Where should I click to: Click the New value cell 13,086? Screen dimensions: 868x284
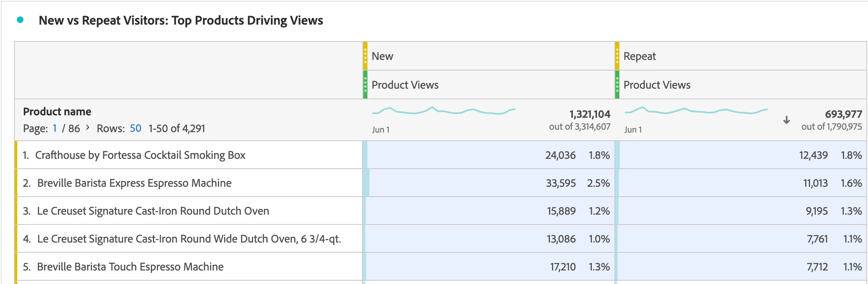coord(489,238)
